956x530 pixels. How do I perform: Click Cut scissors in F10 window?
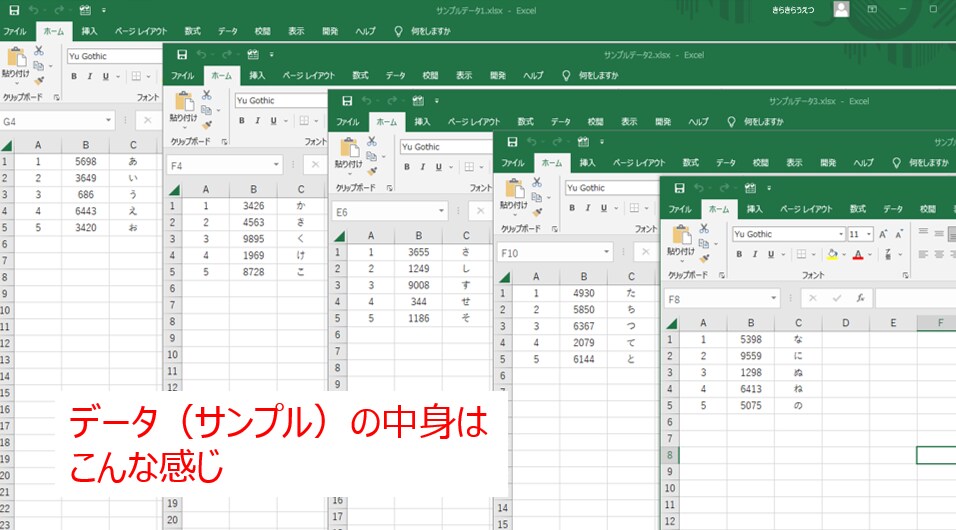coord(537,182)
